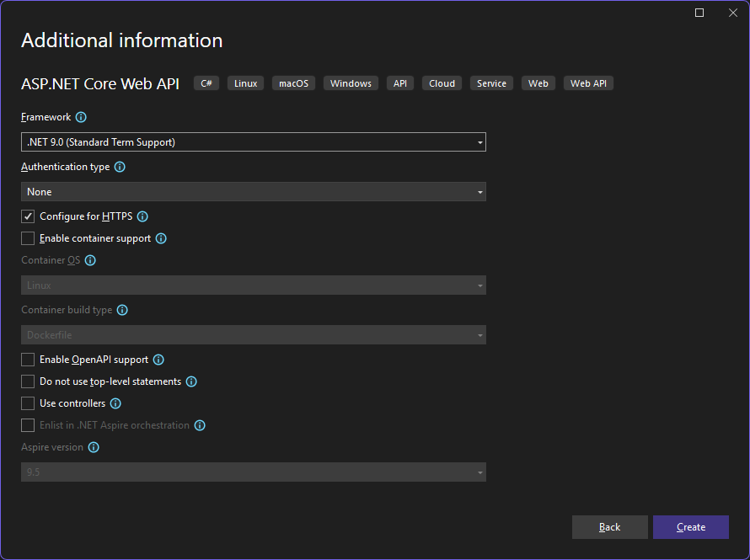Click the Framework info icon
The image size is (750, 560).
[x=80, y=117]
